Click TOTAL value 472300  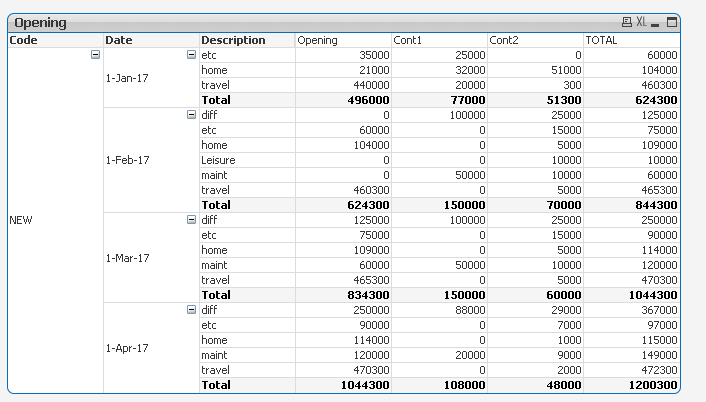pyautogui.click(x=631, y=370)
